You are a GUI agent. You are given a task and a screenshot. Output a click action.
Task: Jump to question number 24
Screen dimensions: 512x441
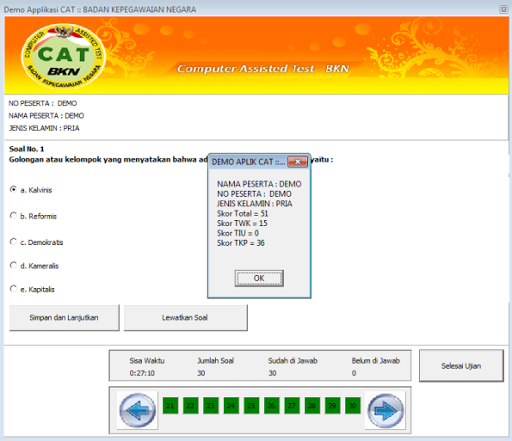[x=231, y=405]
